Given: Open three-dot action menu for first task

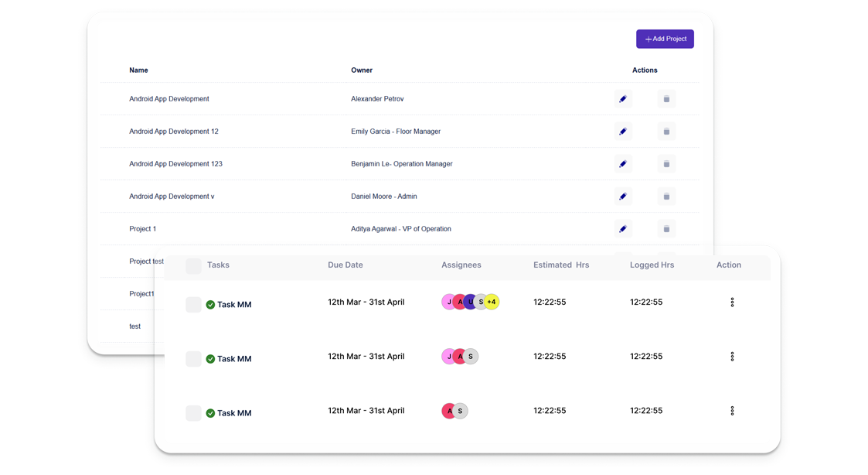Looking at the screenshot, I should point(732,302).
